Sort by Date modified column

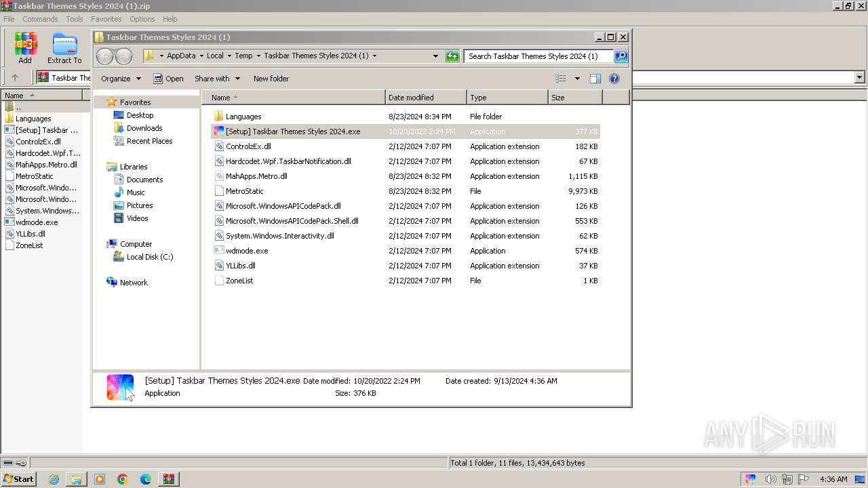click(x=426, y=98)
